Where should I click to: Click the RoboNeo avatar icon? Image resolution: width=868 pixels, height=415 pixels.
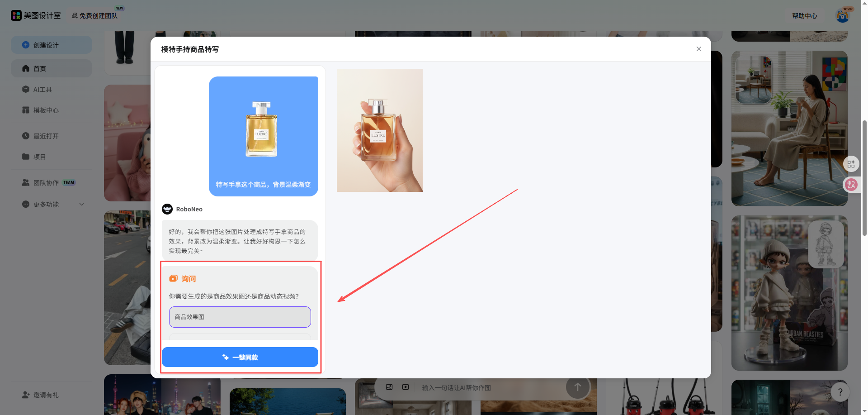tap(167, 209)
